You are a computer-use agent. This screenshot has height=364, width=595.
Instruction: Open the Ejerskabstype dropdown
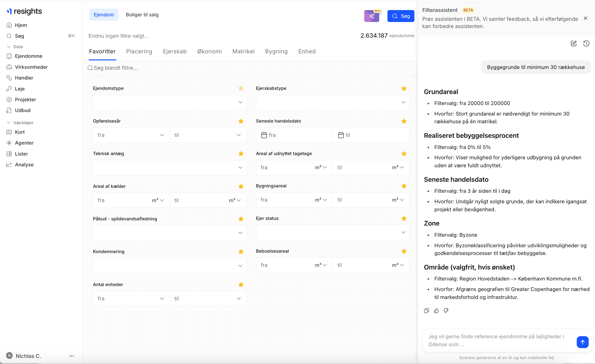333,102
